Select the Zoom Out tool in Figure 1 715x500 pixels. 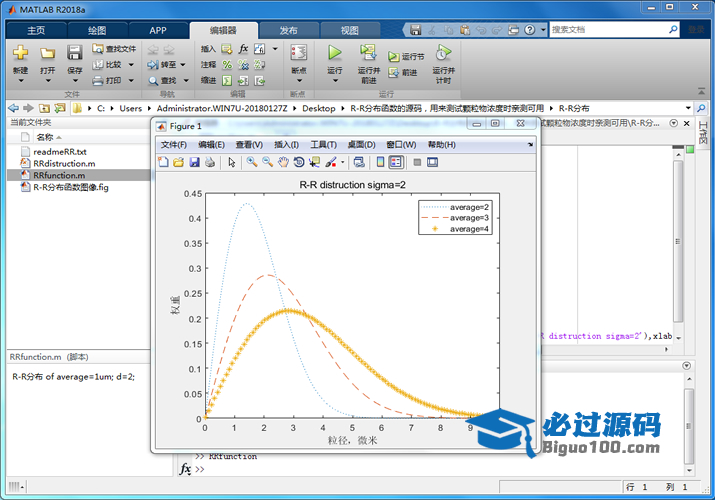(268, 162)
